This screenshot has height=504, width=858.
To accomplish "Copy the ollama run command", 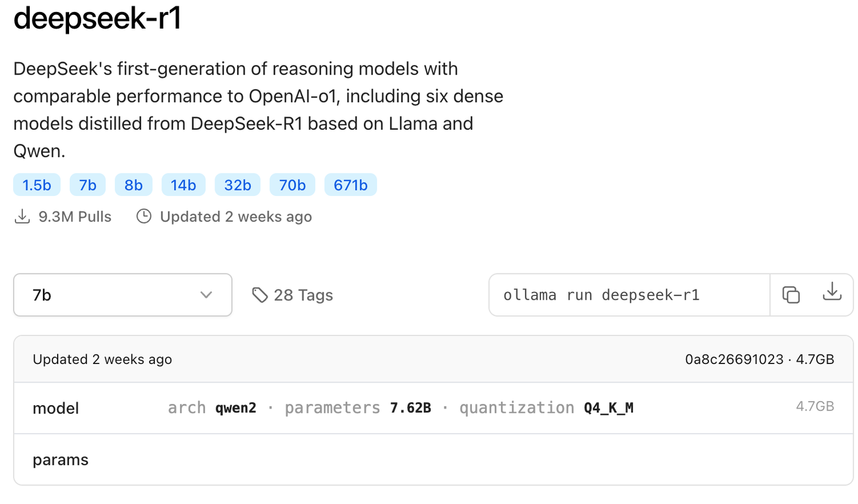I will 791,295.
